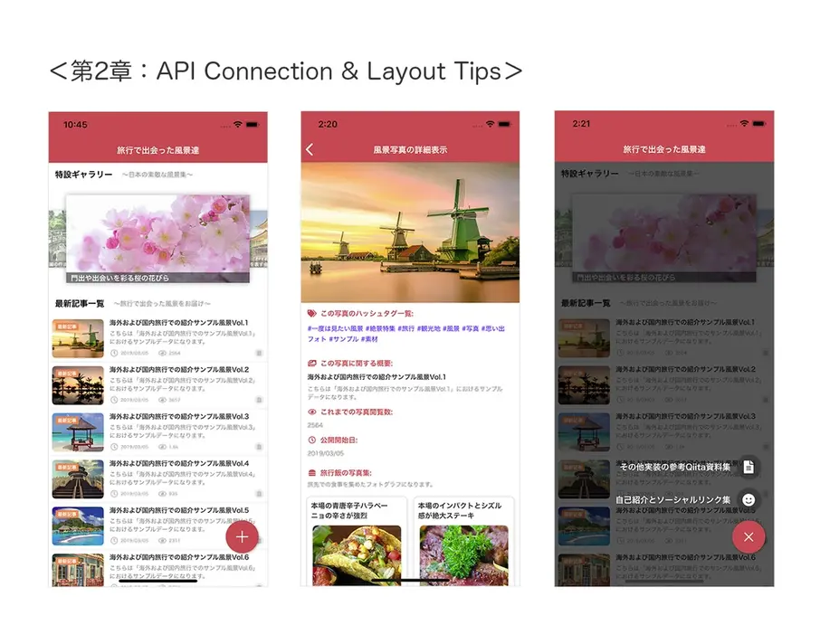Open the cherry blossom gallery card
820x644 pixels.
coord(157,239)
